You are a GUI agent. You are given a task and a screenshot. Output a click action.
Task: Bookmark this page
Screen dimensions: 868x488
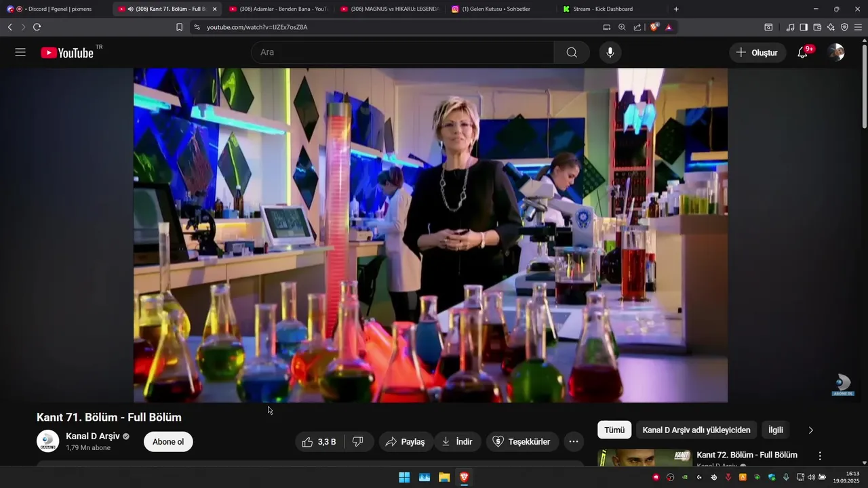click(x=179, y=27)
